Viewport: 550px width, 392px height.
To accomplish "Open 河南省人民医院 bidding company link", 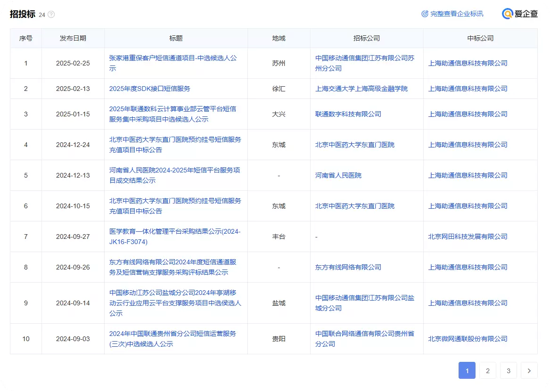I will point(338,175).
